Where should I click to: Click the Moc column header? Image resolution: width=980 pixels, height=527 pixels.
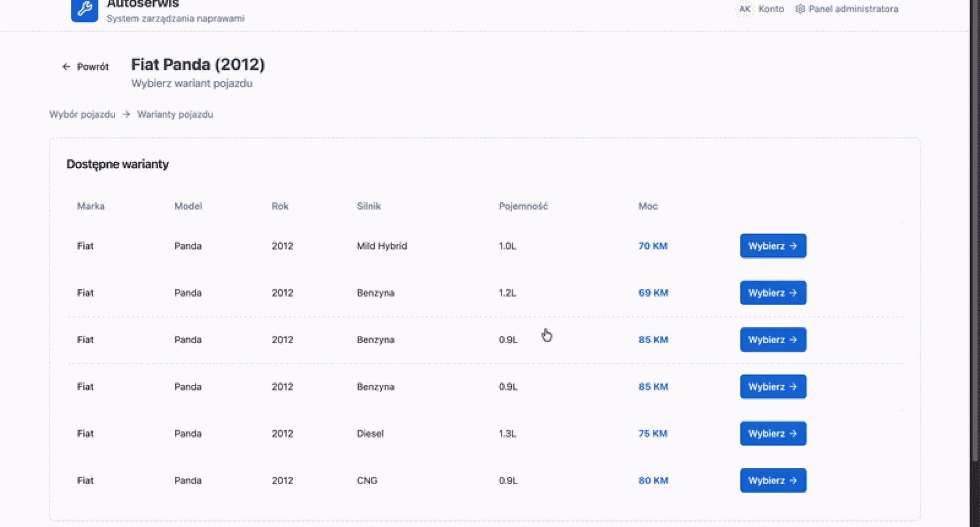pos(648,206)
